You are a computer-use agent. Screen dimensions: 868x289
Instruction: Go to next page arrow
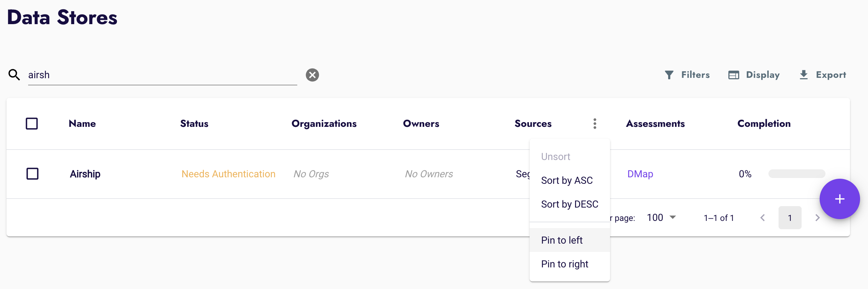coord(817,218)
